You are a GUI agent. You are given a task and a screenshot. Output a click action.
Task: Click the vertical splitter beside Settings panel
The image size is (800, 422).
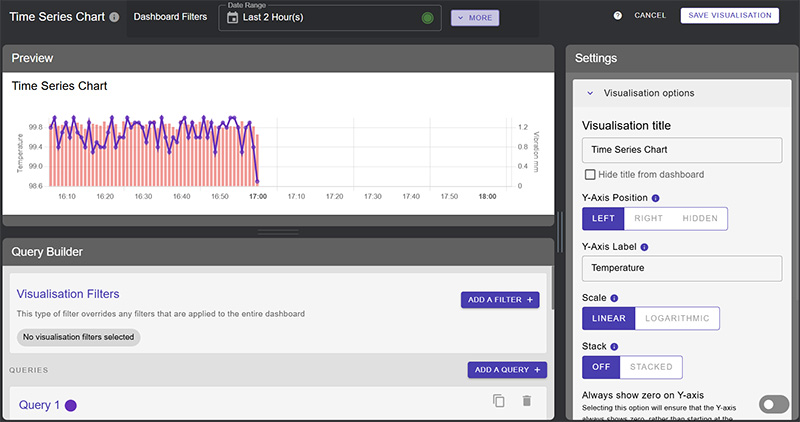tap(560, 232)
